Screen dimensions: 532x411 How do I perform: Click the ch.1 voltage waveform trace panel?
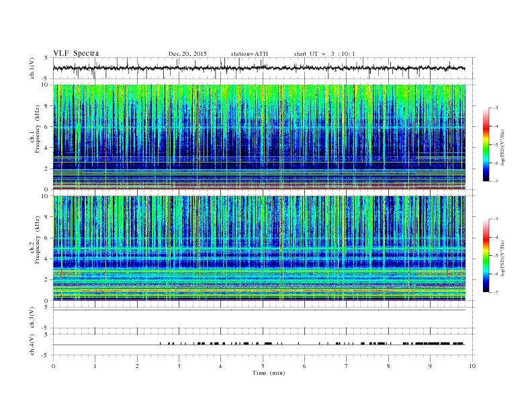coord(263,68)
